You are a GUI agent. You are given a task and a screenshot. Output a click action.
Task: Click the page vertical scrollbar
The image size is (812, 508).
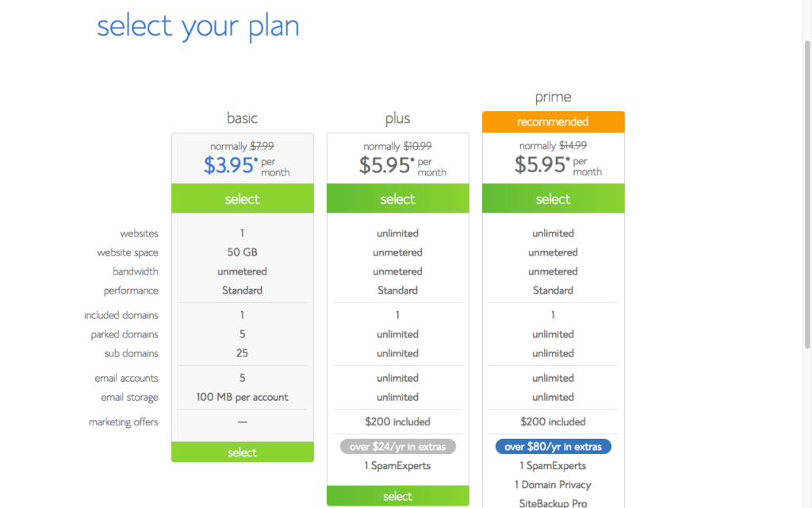(807, 194)
